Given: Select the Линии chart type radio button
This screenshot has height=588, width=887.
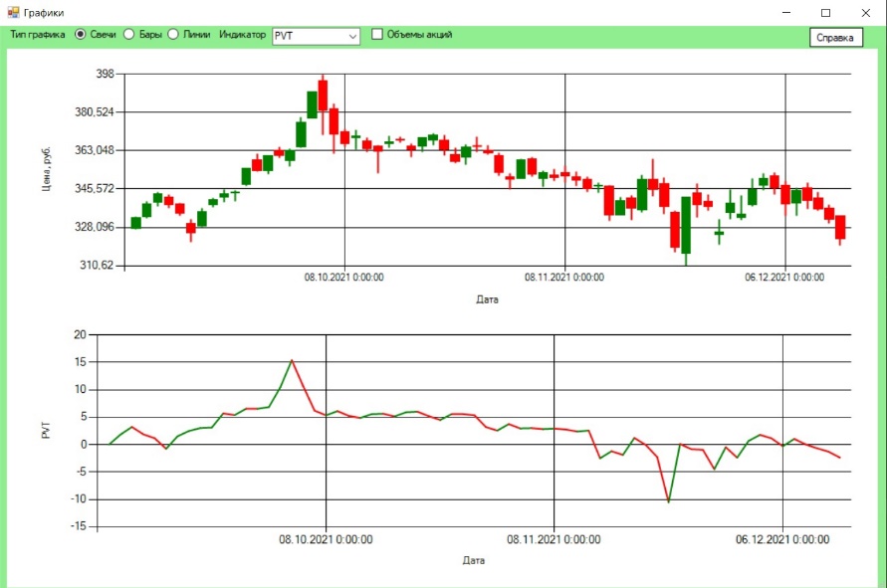Looking at the screenshot, I should (x=173, y=35).
